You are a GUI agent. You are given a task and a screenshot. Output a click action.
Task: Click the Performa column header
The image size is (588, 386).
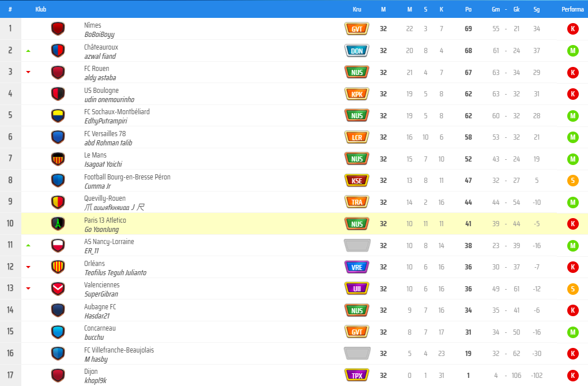572,9
